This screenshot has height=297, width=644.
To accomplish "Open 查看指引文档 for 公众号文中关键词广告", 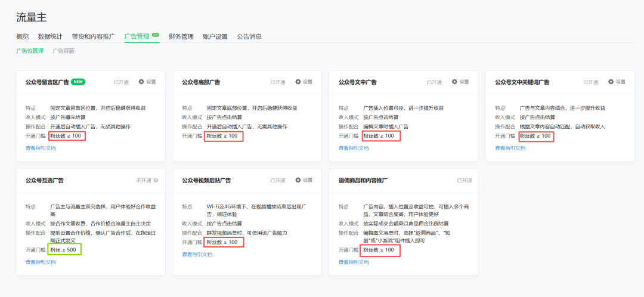I will point(510,148).
